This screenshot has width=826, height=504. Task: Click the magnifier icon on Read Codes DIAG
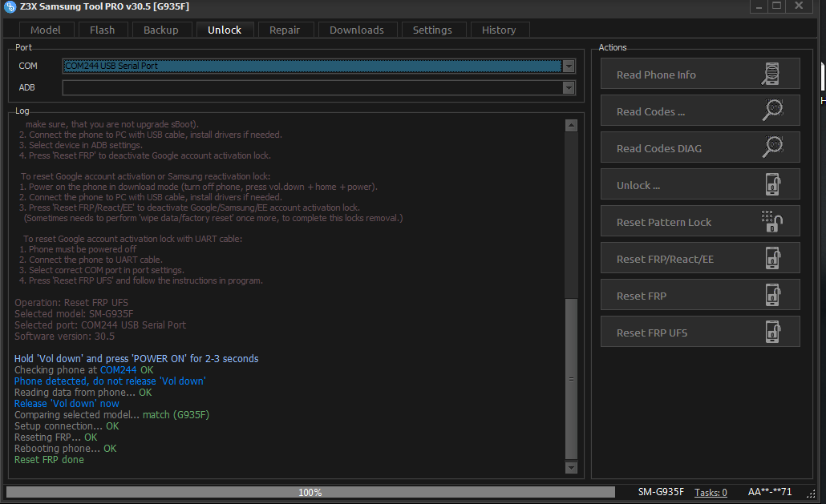[773, 147]
